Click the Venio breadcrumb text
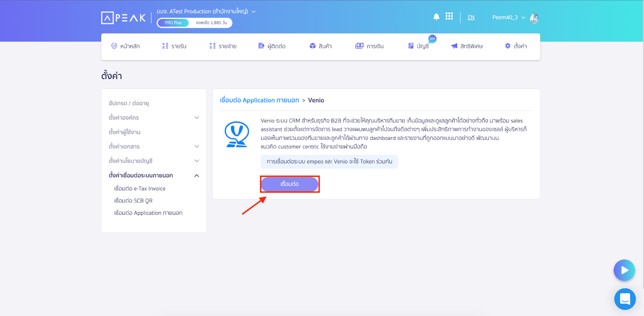Image resolution: width=644 pixels, height=316 pixels. (316, 100)
